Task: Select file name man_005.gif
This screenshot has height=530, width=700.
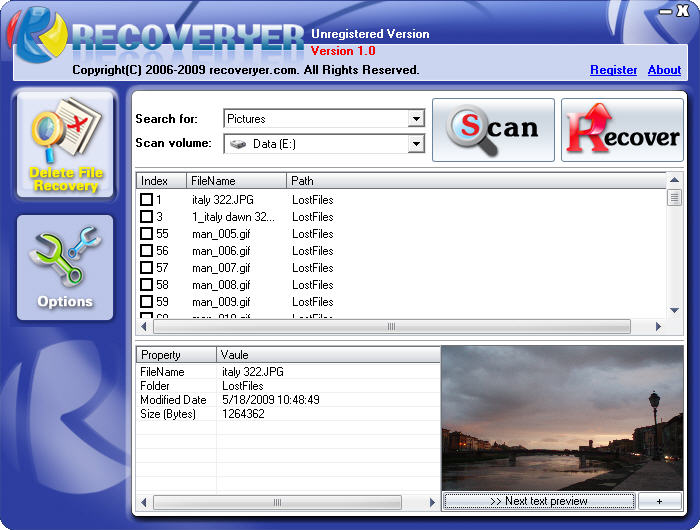Action: (221, 234)
